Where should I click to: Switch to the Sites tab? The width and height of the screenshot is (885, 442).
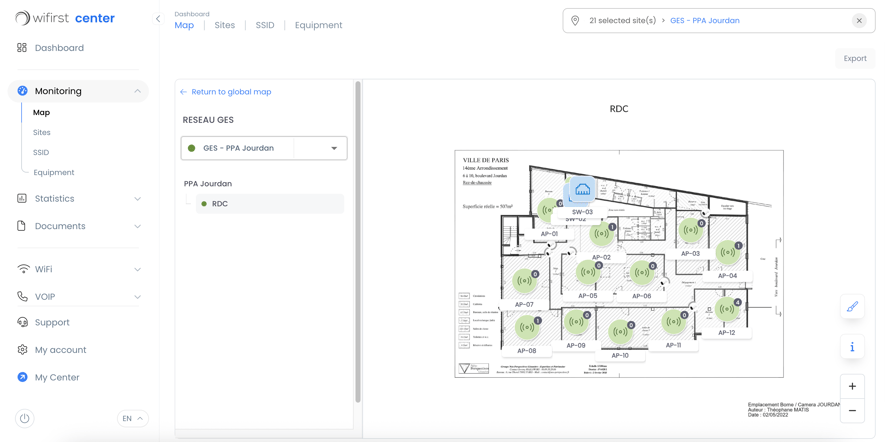click(x=225, y=25)
